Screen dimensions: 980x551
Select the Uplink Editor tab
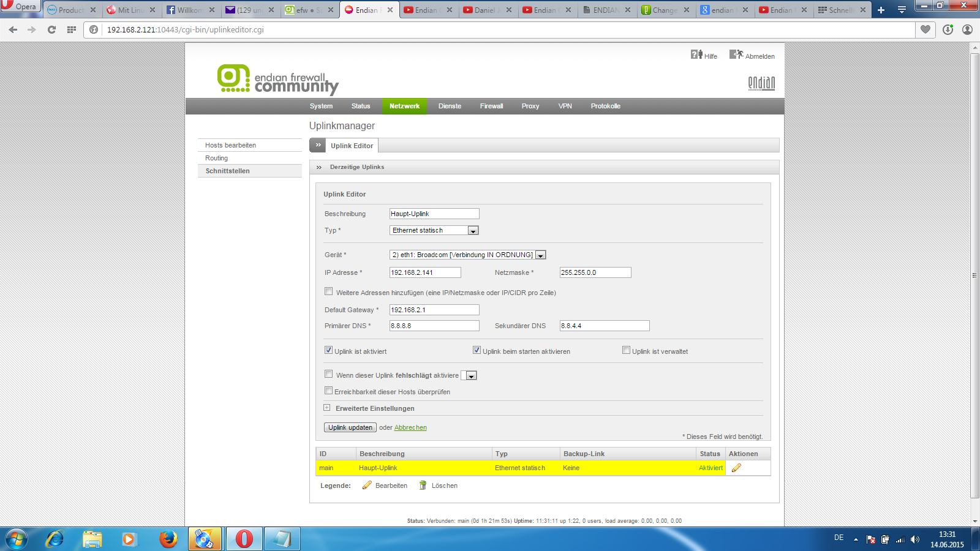(x=352, y=146)
